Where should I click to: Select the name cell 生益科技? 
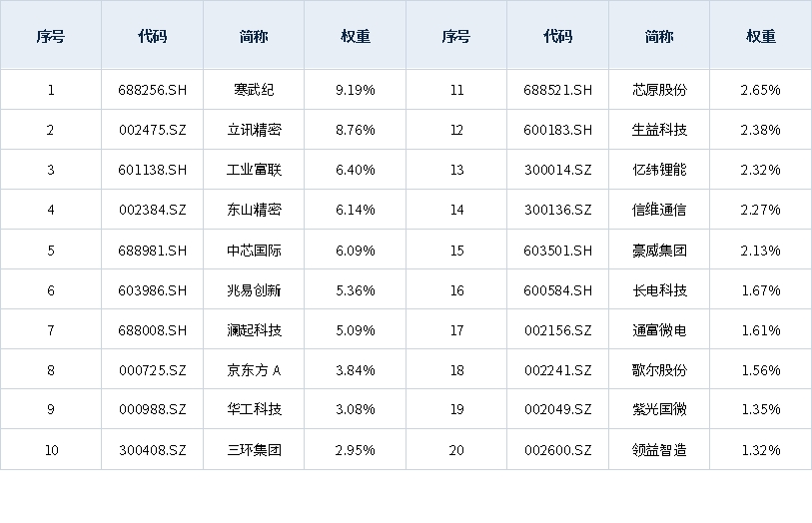click(659, 130)
